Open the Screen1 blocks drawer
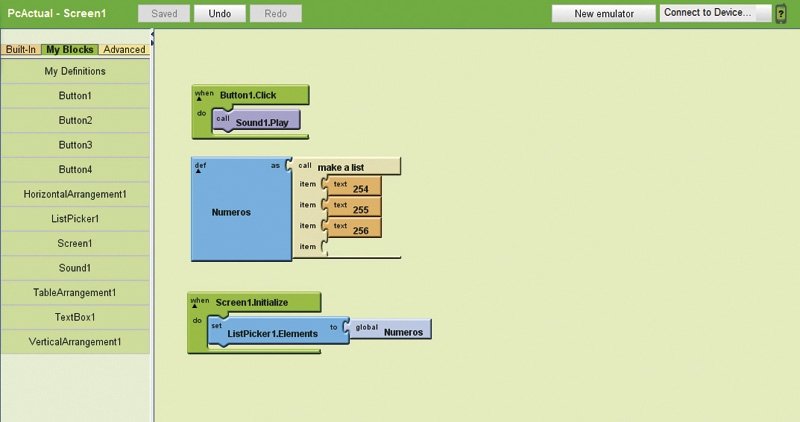The width and height of the screenshot is (800, 422). 75,243
